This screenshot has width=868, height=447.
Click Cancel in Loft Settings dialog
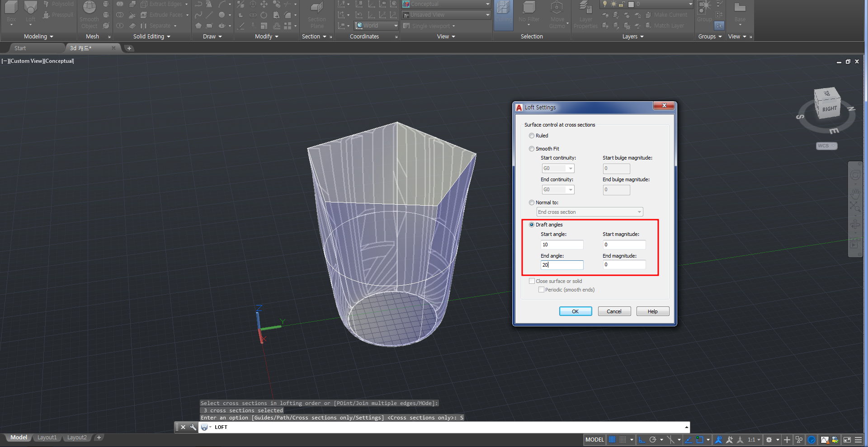[614, 311]
